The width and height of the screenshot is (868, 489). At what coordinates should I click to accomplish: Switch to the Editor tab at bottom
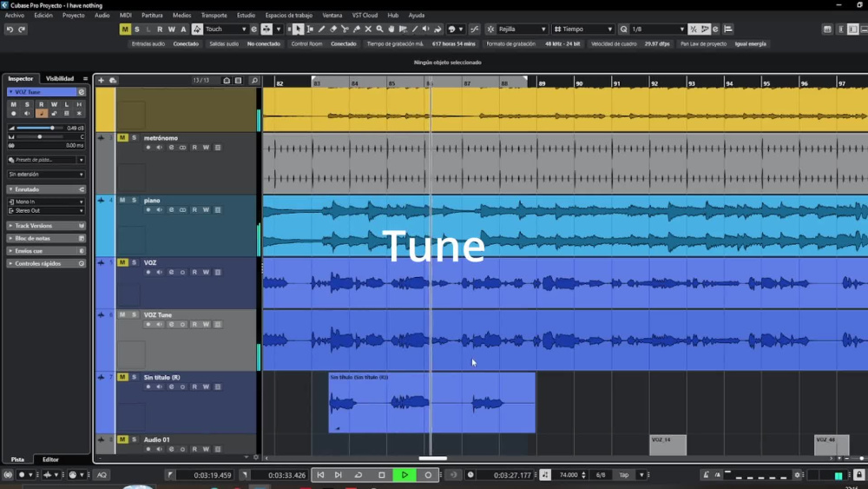[50, 459]
